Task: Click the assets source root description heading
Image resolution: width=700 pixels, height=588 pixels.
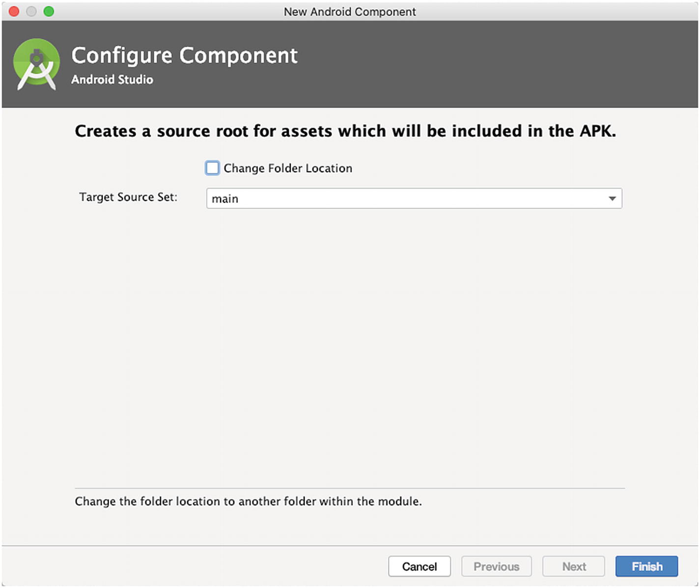Action: click(345, 131)
